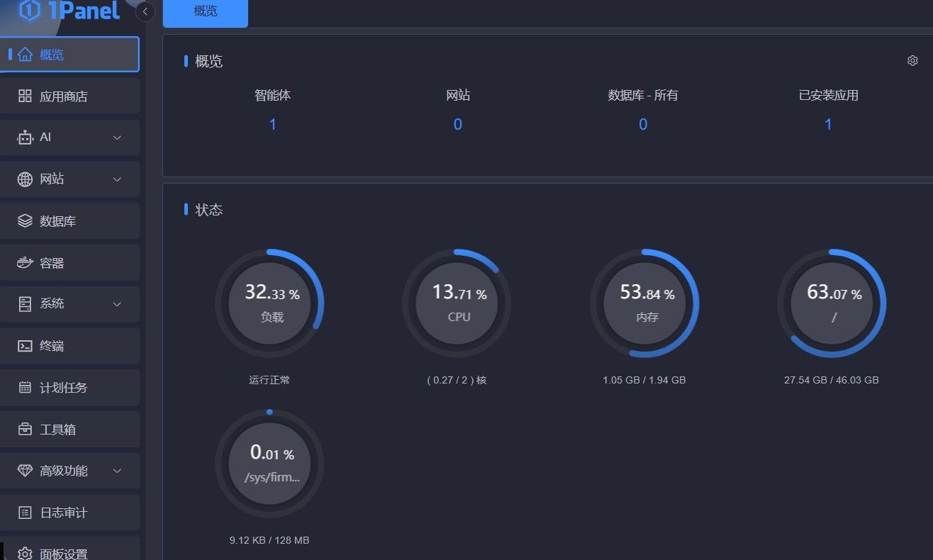Click the Docker whale icon beside 容器
Image resolution: width=933 pixels, height=560 pixels.
point(25,263)
